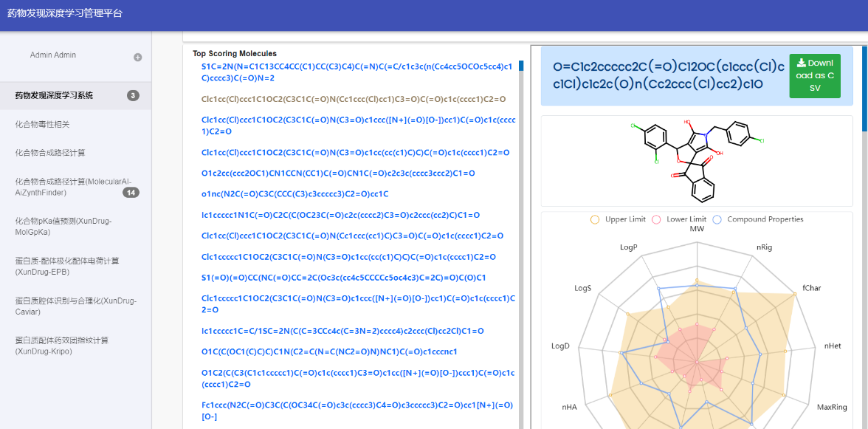Click the badge showing 14 in sidebar

point(131,193)
